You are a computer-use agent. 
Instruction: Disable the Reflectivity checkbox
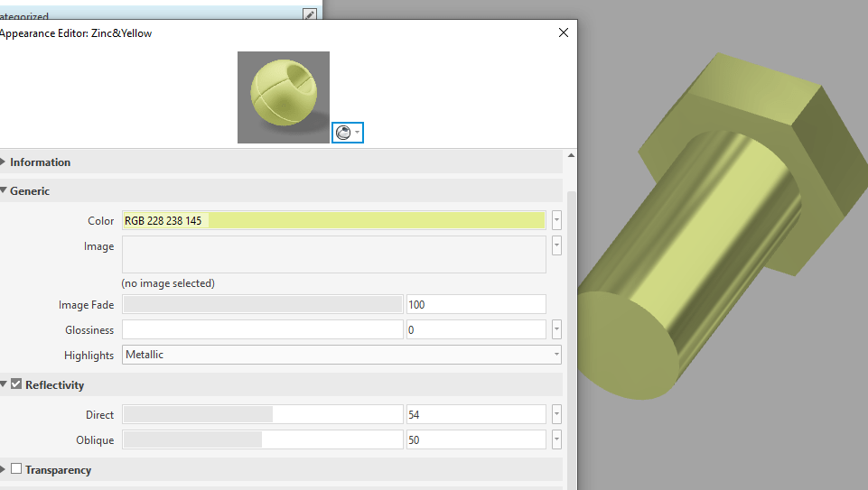(16, 384)
